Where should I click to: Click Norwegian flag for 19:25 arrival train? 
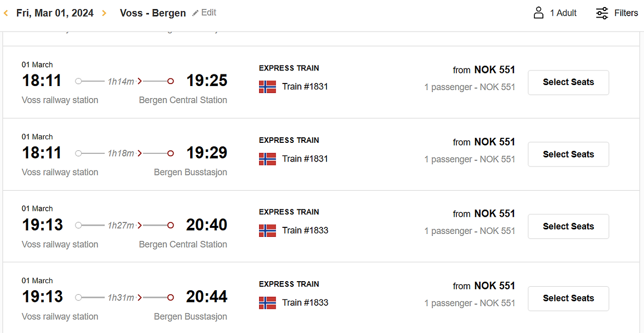pyautogui.click(x=267, y=87)
